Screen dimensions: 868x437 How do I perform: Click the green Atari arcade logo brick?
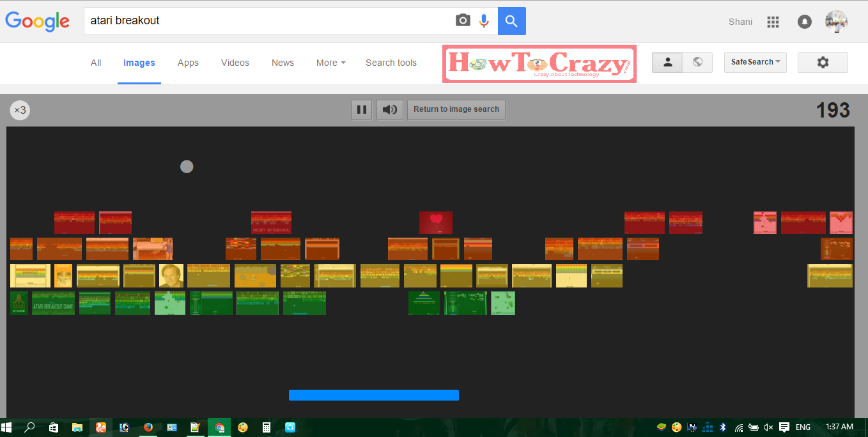(19, 303)
